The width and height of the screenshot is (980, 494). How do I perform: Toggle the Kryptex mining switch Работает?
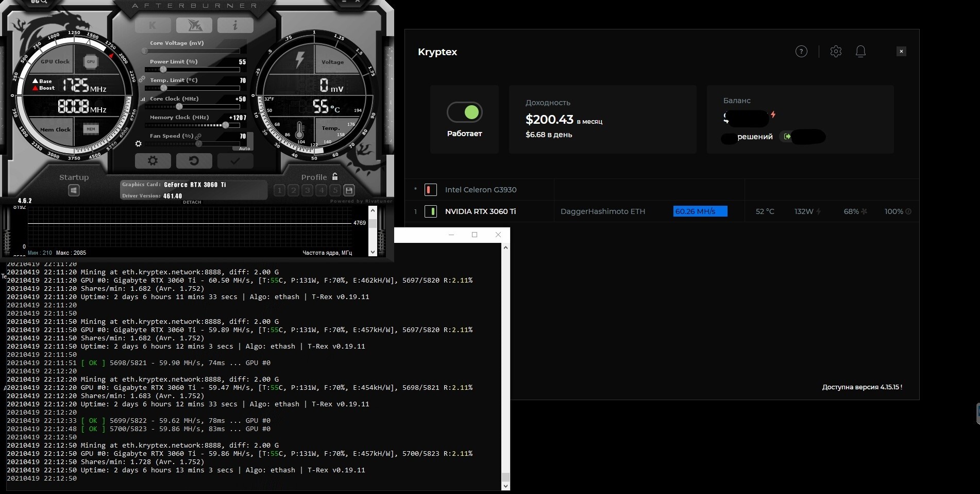pyautogui.click(x=464, y=112)
